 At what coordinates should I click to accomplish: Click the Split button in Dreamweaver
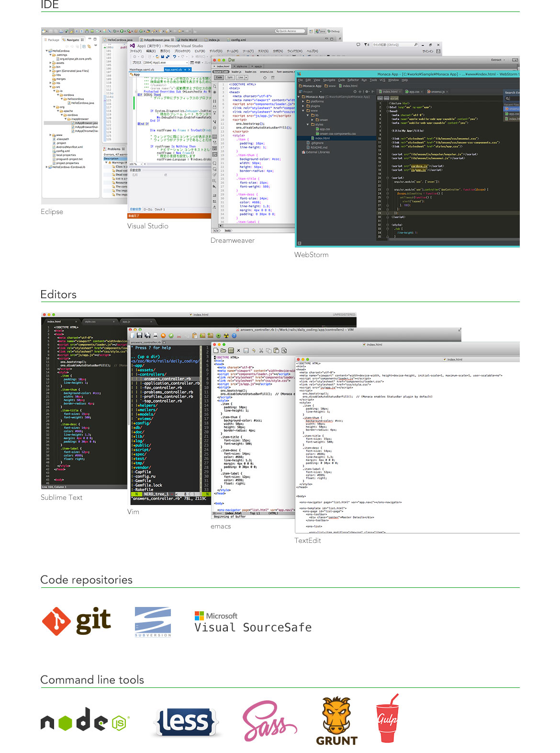(230, 78)
